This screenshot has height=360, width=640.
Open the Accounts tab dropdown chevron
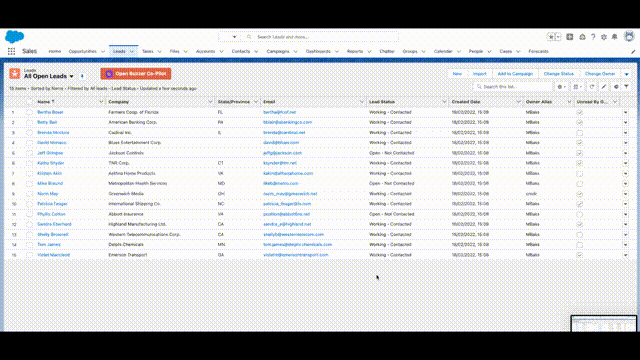[x=221, y=51]
